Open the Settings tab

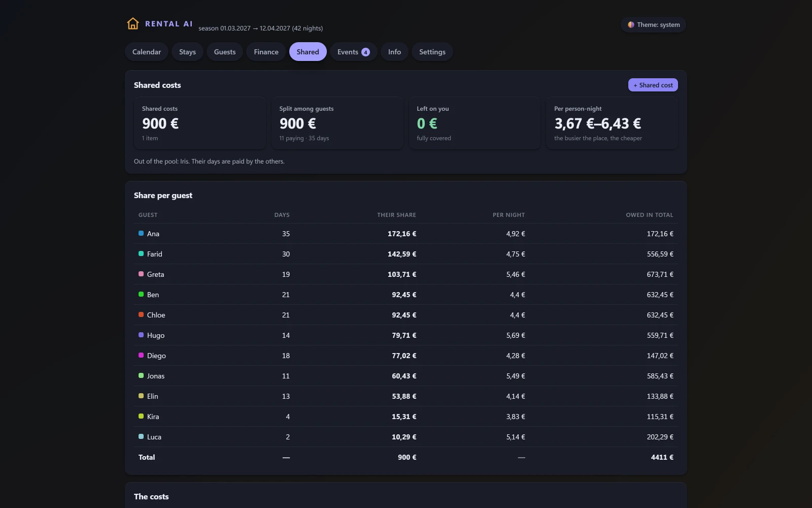coord(432,52)
